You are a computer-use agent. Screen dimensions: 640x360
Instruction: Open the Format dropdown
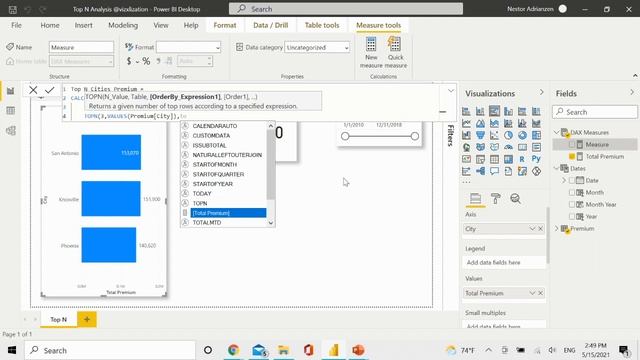[189, 47]
